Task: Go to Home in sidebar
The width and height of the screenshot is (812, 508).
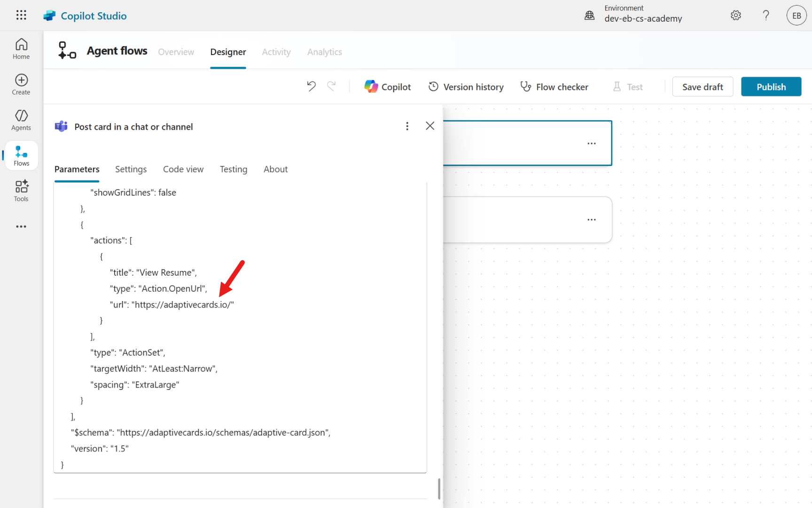Action: [21, 49]
